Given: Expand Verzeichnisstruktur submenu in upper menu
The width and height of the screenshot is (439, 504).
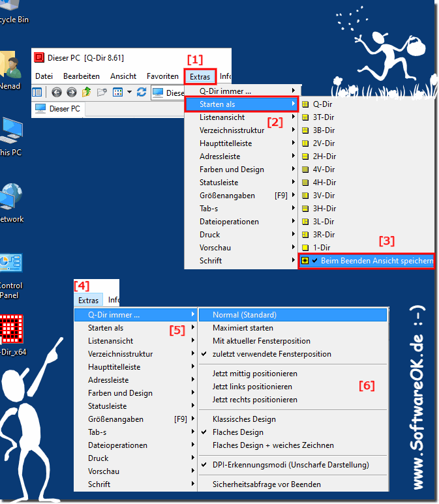Looking at the screenshot, I should pyautogui.click(x=241, y=130).
